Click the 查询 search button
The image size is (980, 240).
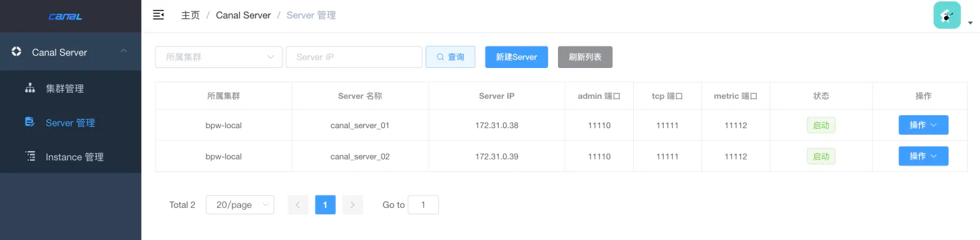pos(450,57)
